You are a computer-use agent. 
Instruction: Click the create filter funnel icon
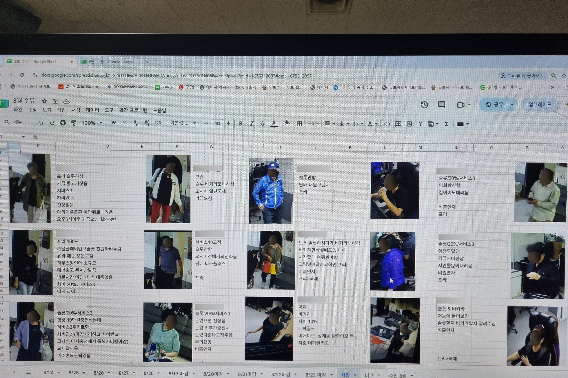pyautogui.click(x=421, y=124)
